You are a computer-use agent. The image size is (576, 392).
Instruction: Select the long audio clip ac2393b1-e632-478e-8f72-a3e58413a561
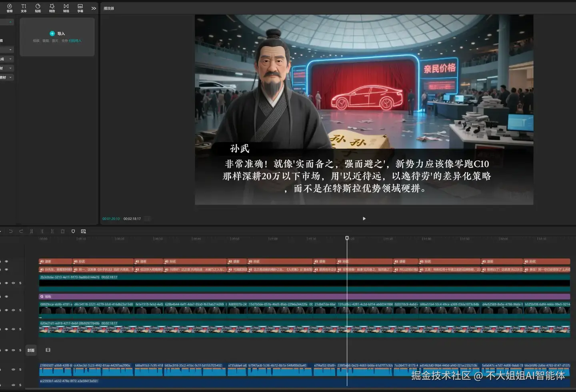304,383
